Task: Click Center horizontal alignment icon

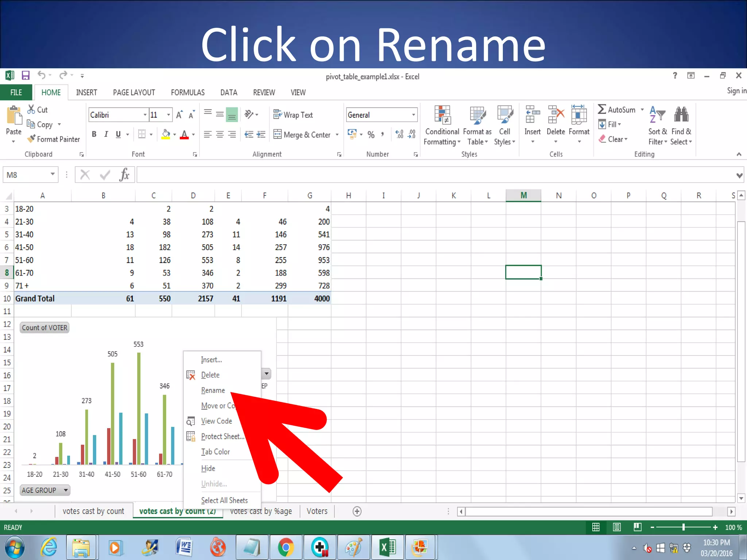Action: (220, 135)
